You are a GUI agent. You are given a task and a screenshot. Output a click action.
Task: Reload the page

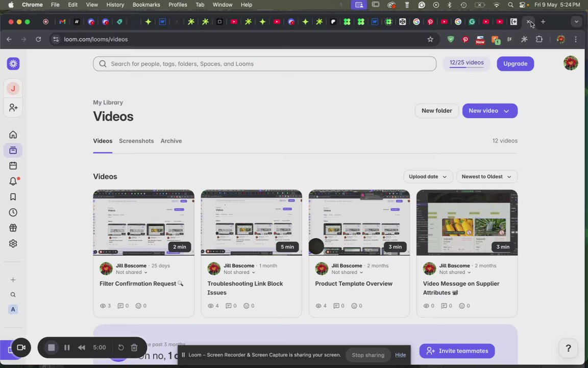[x=38, y=39]
